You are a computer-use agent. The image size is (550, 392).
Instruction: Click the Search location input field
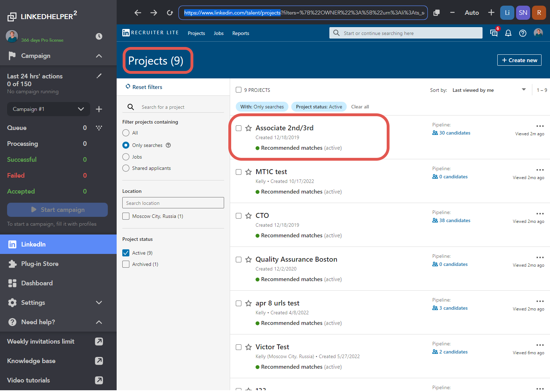tap(173, 203)
